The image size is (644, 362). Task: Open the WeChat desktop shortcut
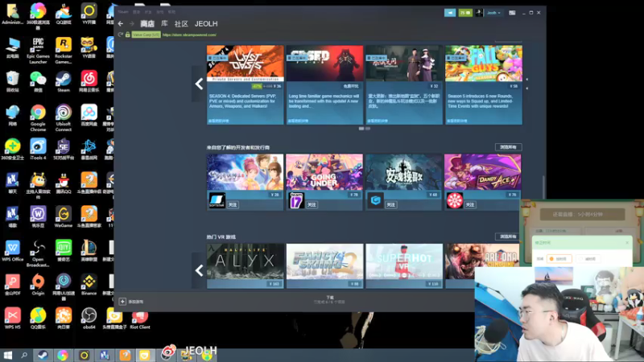coord(38,81)
